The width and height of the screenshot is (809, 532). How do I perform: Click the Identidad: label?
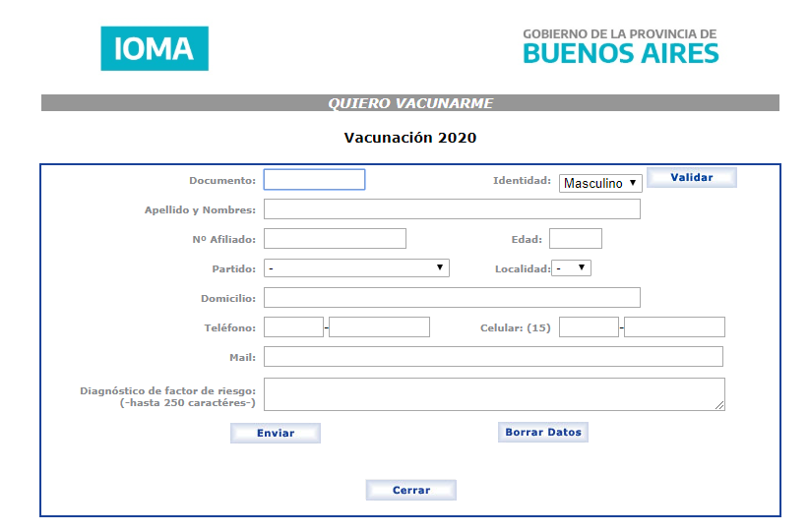[x=523, y=180]
